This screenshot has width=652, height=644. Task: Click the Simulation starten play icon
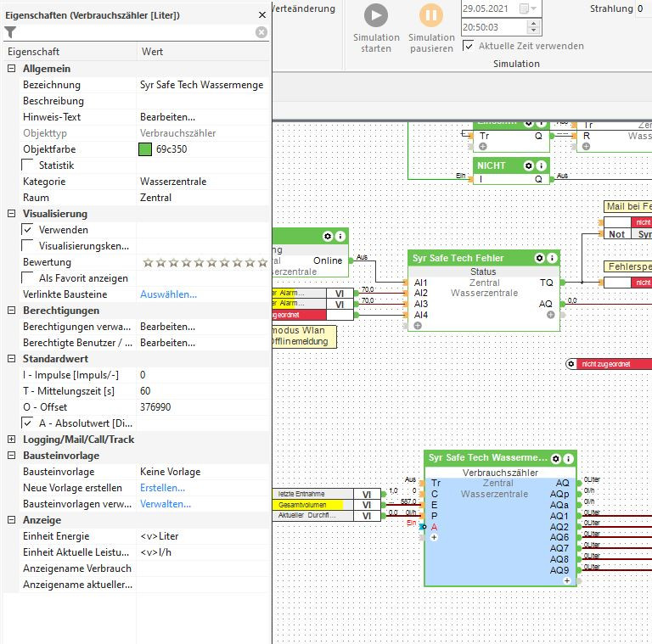click(x=376, y=15)
